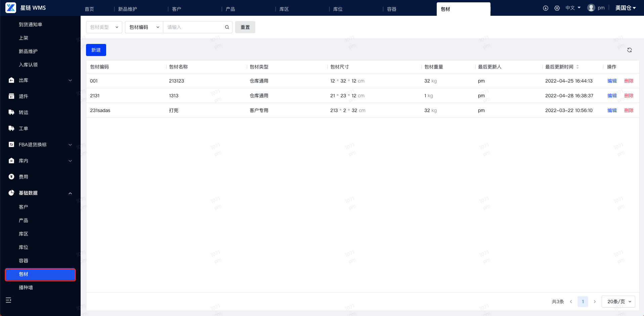The height and width of the screenshot is (316, 644).
Task: Switch to the 新品维护 tab
Action: [128, 9]
